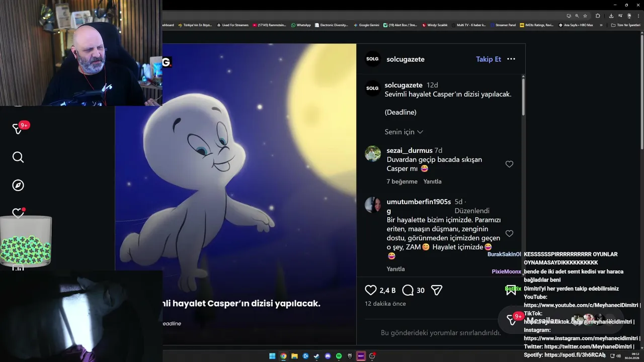Show more bookmarks via the overflow chevron

(601, 25)
